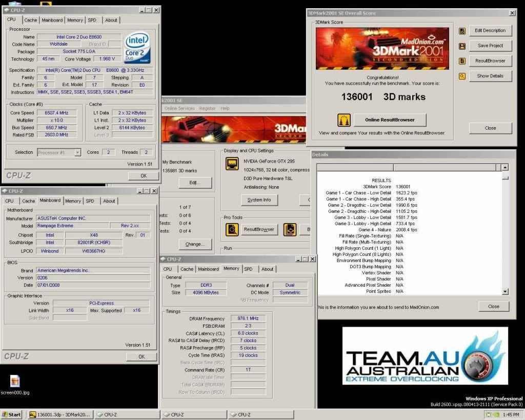Click the monitor icon in Display and CPU Settings
Image resolution: width=525 pixels, height=420 pixels.
233,165
